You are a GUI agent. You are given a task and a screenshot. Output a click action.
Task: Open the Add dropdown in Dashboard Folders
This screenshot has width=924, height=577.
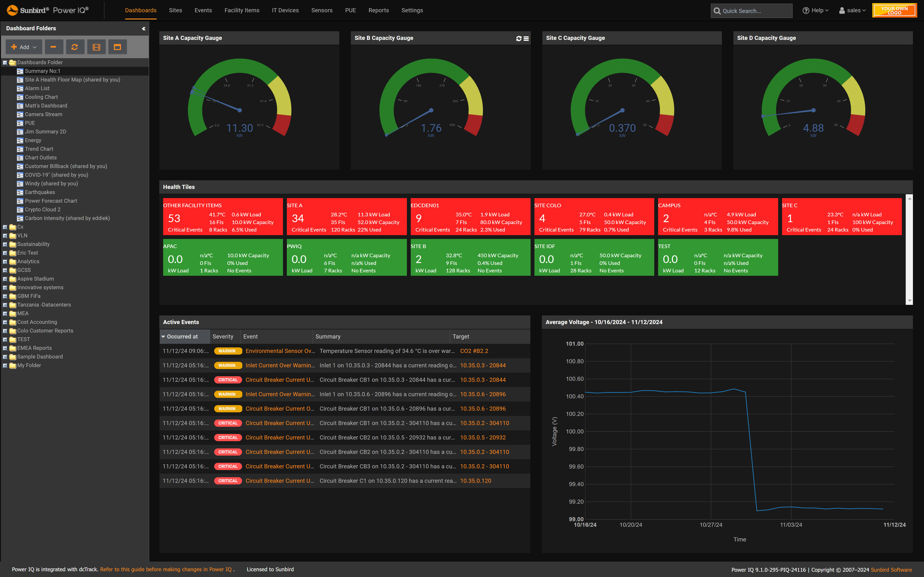tap(24, 47)
